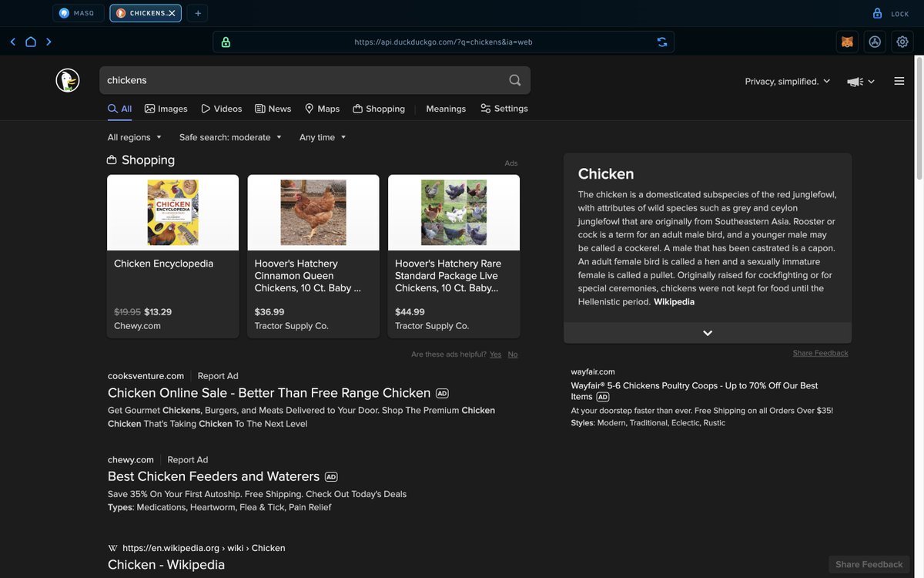
Task: Open the Chicken Encyclopedia book thumbnail
Action: [x=173, y=213]
